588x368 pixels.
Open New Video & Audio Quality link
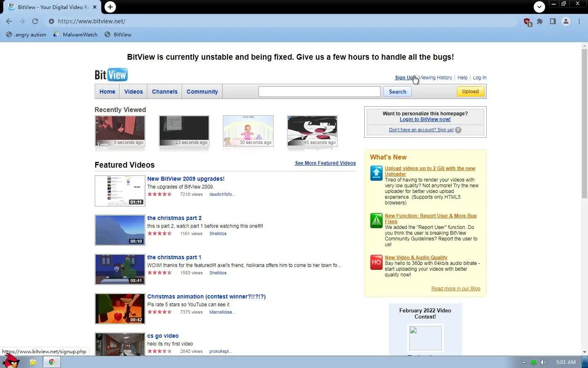tap(416, 258)
